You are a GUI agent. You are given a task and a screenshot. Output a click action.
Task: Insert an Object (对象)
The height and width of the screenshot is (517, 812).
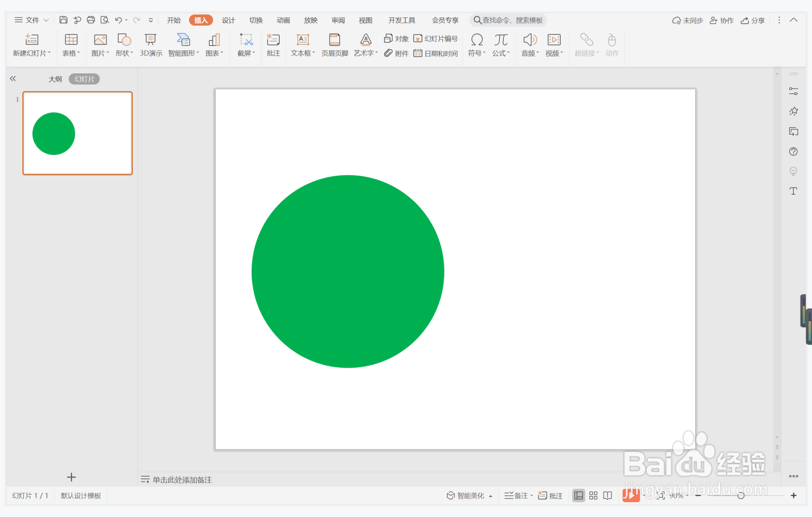pos(396,39)
